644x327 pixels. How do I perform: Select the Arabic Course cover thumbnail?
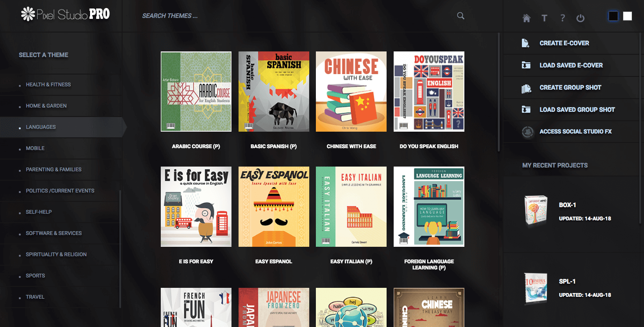(x=196, y=92)
